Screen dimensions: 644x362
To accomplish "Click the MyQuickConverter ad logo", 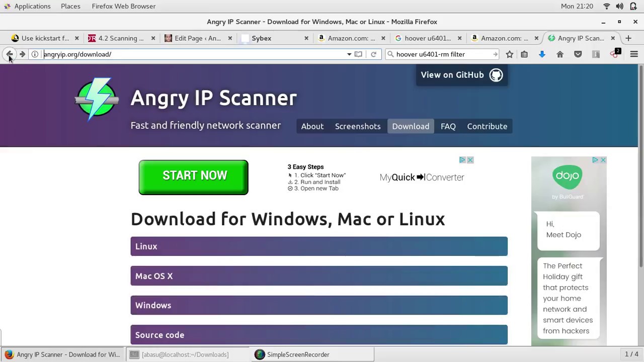I will coord(422,177).
